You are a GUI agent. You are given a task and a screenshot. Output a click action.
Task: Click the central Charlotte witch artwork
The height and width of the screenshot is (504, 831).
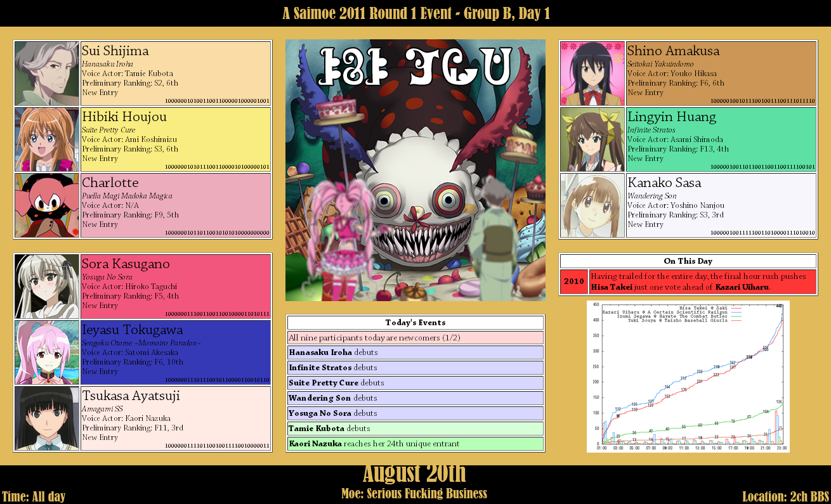415,171
